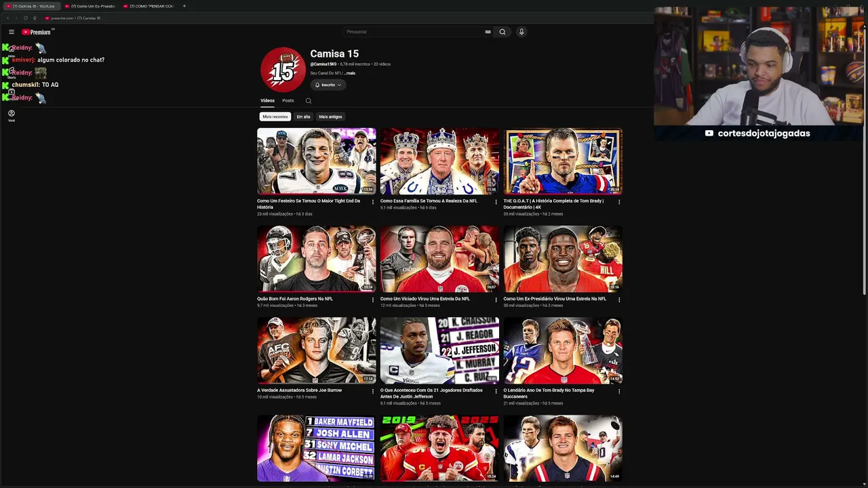Viewport: 868px width, 488px height.
Task: Click the search magnifier button in top bar
Action: [x=502, y=32]
